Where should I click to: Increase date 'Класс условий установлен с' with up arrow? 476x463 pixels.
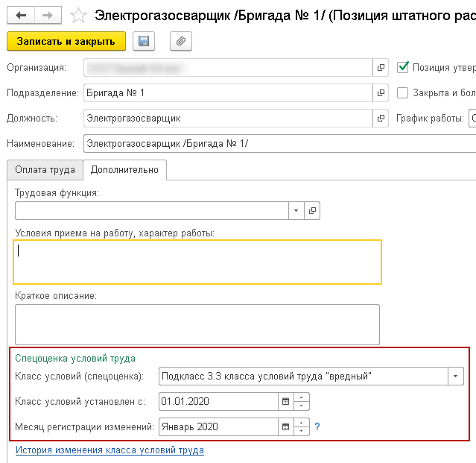[x=302, y=397]
